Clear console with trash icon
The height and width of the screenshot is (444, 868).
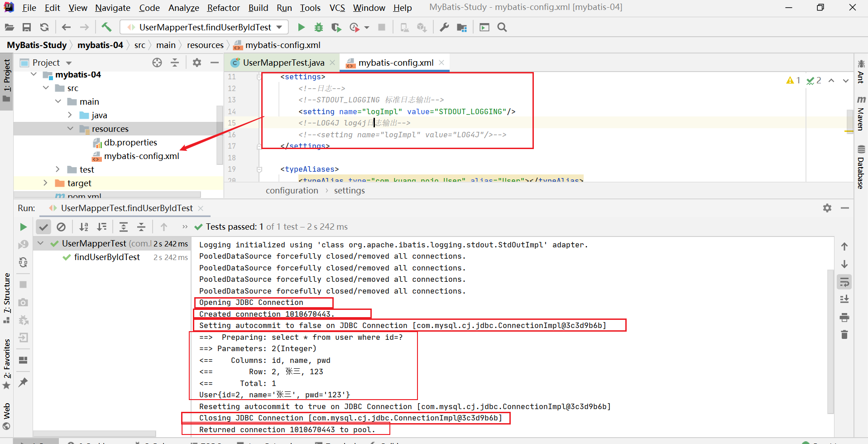tap(844, 335)
